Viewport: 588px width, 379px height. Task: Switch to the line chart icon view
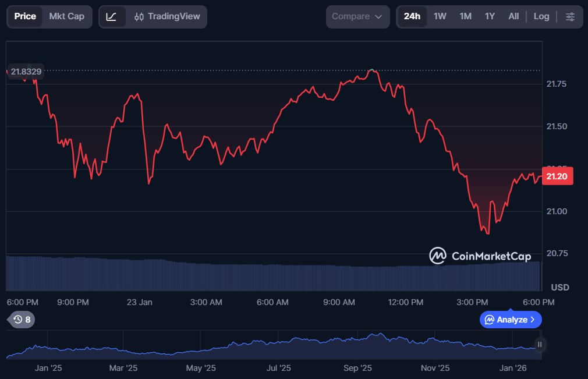(x=112, y=16)
